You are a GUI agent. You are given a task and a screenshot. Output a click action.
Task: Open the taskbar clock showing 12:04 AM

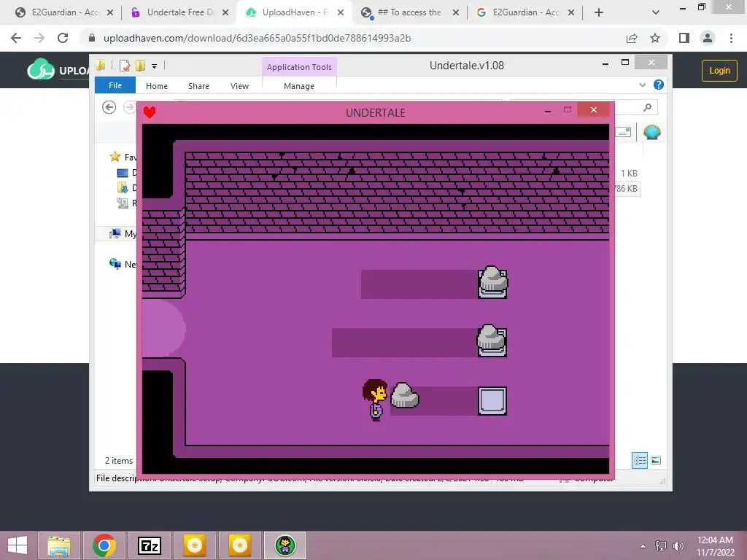[x=715, y=545]
